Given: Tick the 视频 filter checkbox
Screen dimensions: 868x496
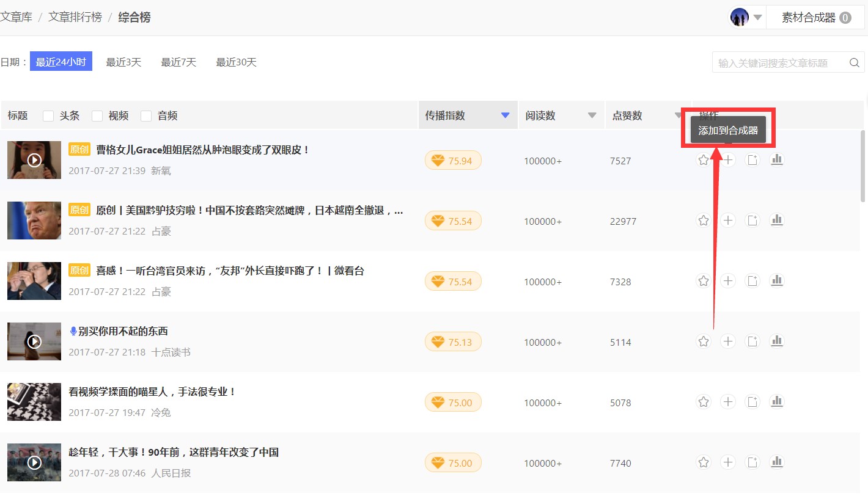Looking at the screenshot, I should tap(97, 116).
